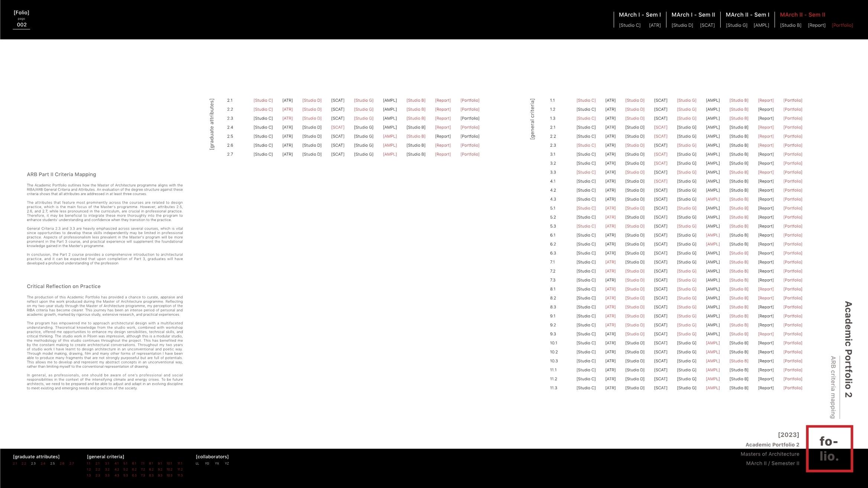Select collaborator LL in footer

tap(198, 463)
